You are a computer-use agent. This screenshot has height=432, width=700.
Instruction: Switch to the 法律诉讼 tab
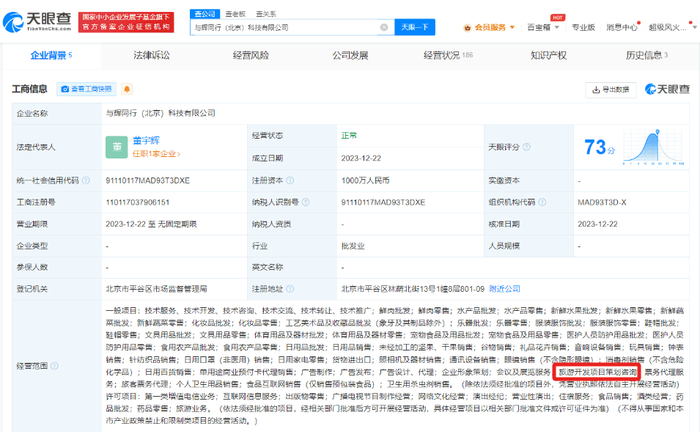click(x=151, y=55)
